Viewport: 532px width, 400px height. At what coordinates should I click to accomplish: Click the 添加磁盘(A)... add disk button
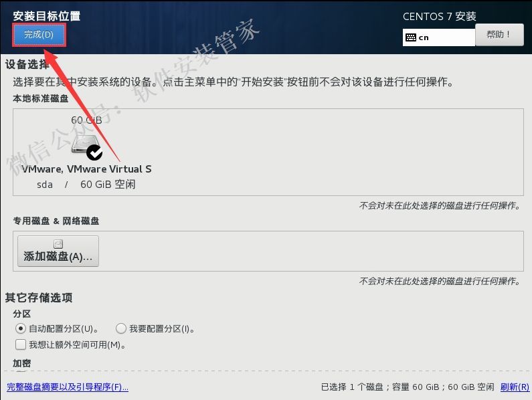coord(58,251)
